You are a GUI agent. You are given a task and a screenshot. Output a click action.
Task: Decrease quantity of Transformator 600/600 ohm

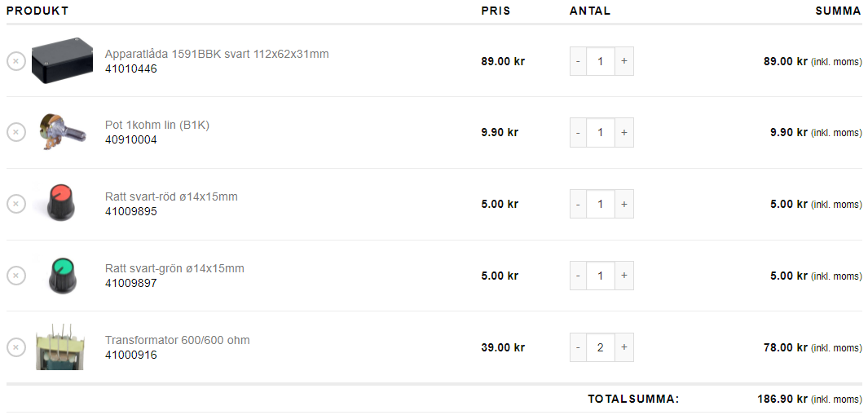click(x=578, y=347)
